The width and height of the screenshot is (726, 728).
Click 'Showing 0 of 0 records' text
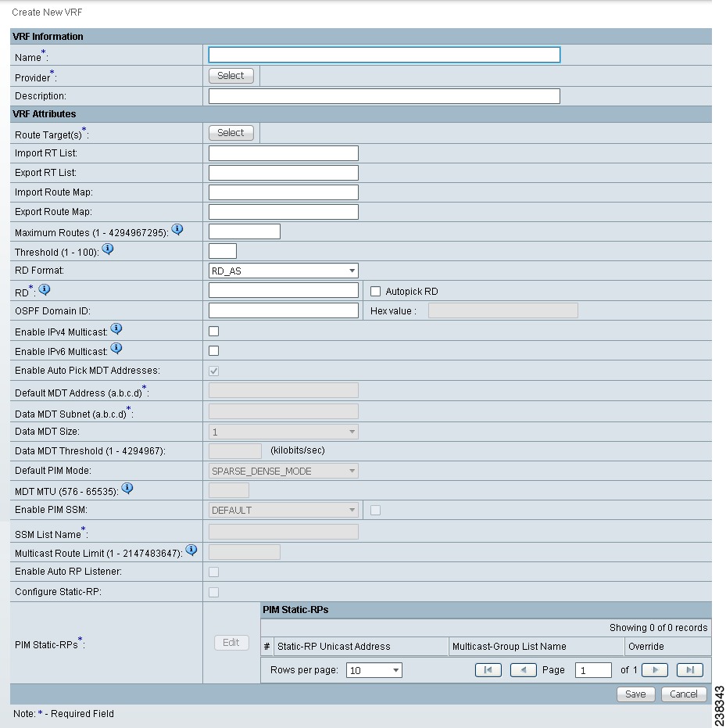tap(658, 628)
